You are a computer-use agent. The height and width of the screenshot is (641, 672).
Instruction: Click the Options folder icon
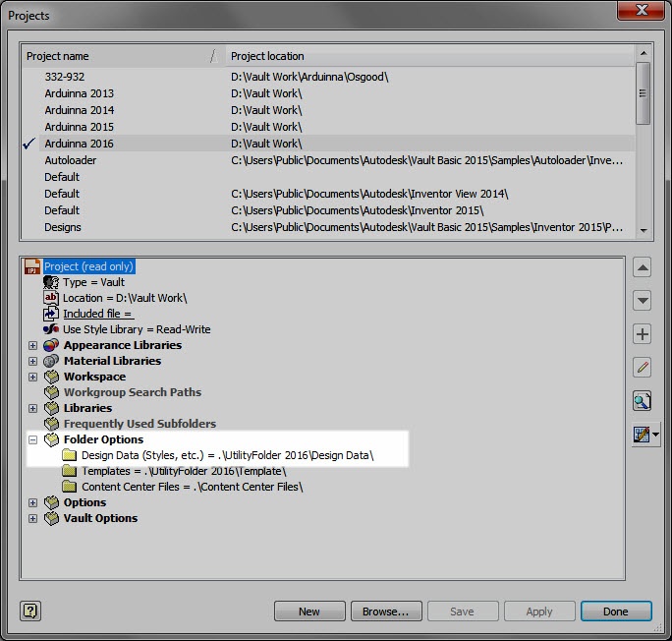[x=51, y=502]
